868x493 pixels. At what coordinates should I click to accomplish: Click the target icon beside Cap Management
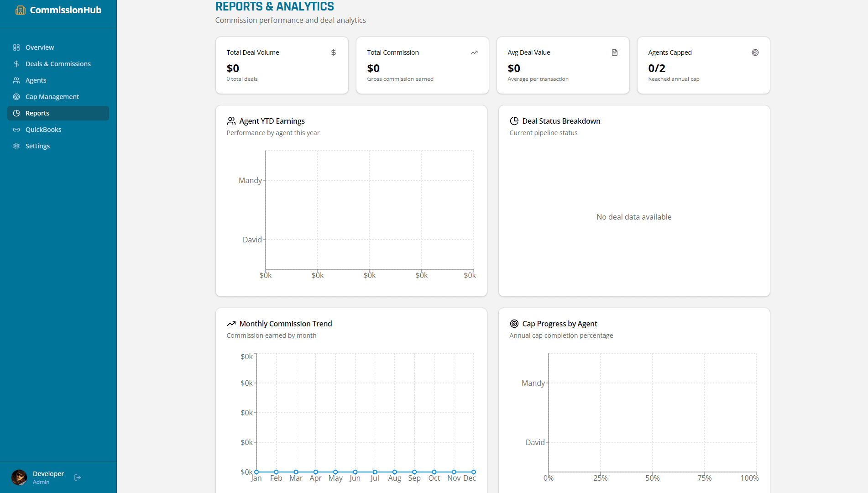pyautogui.click(x=16, y=97)
